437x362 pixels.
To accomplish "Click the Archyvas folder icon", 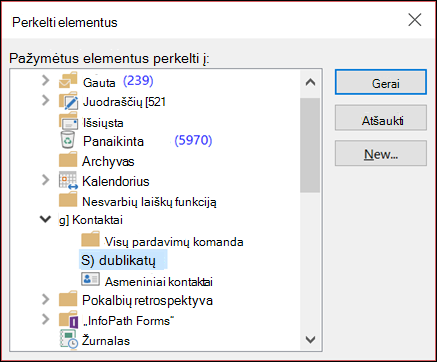I will click(68, 160).
